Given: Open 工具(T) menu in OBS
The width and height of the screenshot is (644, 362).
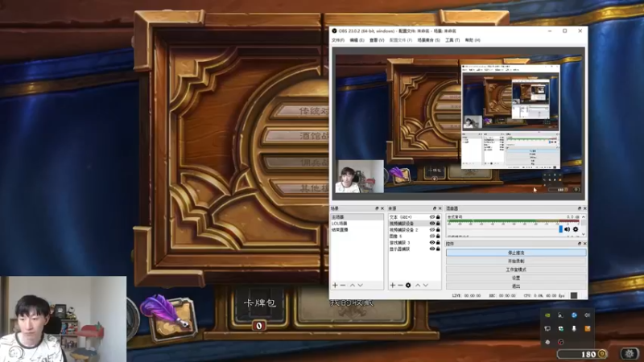Looking at the screenshot, I should [x=452, y=40].
